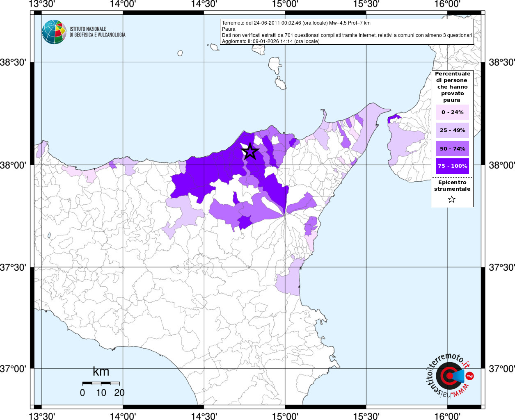Screen dimensions: 515x420
Task: Click the top axis label 14°00'
Action: tap(123, 4)
